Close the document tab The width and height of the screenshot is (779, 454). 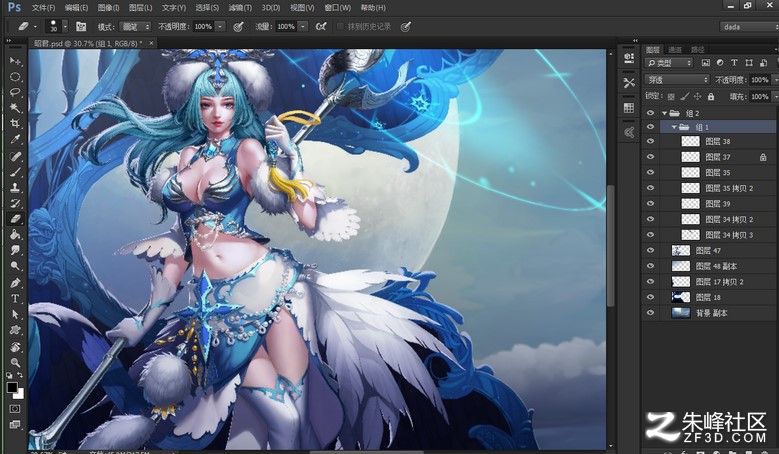tap(151, 44)
